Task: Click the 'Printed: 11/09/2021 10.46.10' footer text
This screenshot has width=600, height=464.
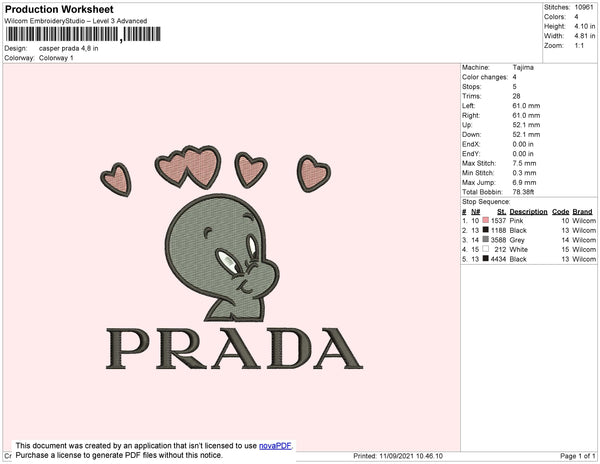Action: click(398, 456)
